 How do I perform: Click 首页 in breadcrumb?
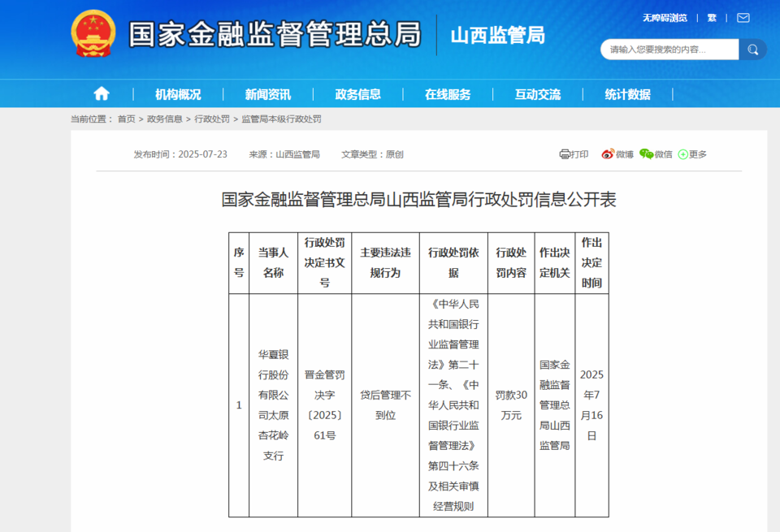pos(127,119)
